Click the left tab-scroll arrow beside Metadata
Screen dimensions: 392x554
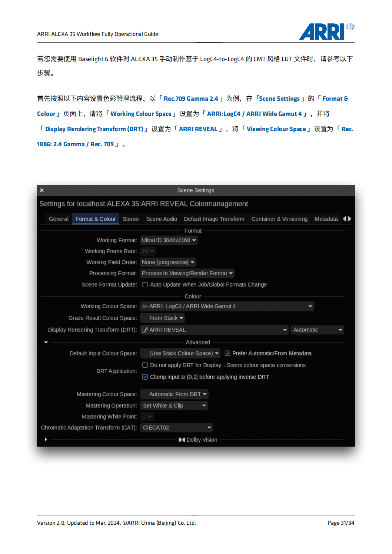pyautogui.click(x=345, y=219)
